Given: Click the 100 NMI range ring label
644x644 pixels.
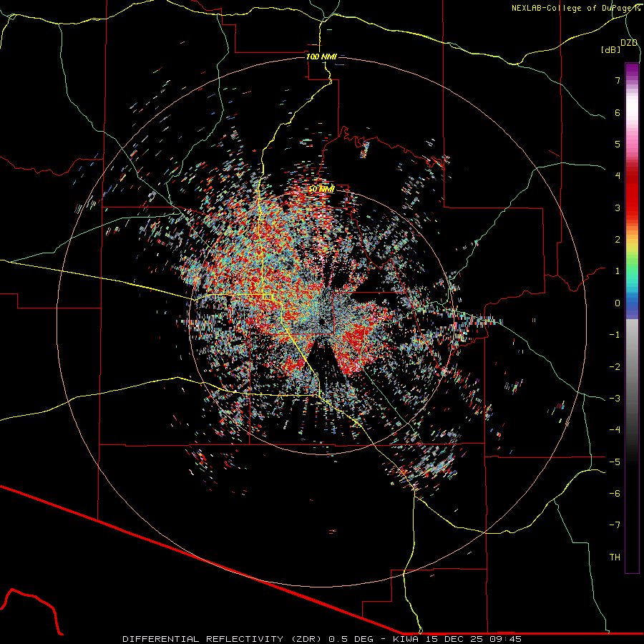Looking at the screenshot, I should pyautogui.click(x=321, y=57).
